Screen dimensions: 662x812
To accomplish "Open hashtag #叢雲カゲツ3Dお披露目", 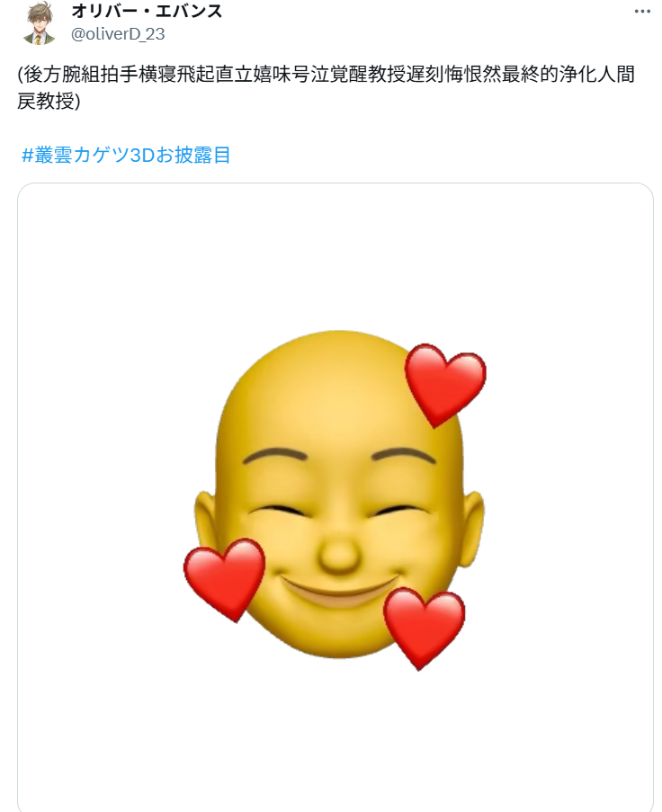I will tap(126, 155).
